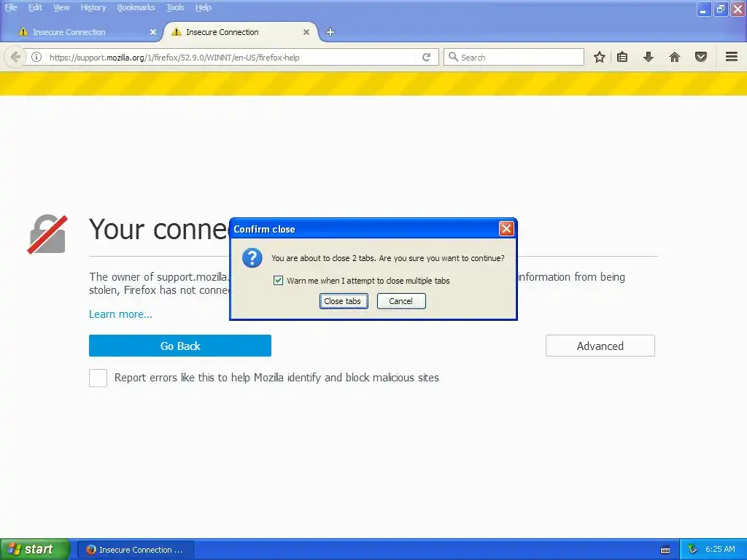Image resolution: width=747 pixels, height=560 pixels.
Task: Go to the Firefox home page icon
Action: pos(675,57)
